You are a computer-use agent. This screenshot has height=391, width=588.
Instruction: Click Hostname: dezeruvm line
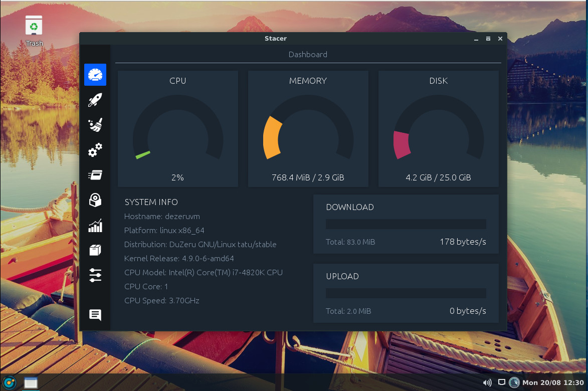click(162, 217)
